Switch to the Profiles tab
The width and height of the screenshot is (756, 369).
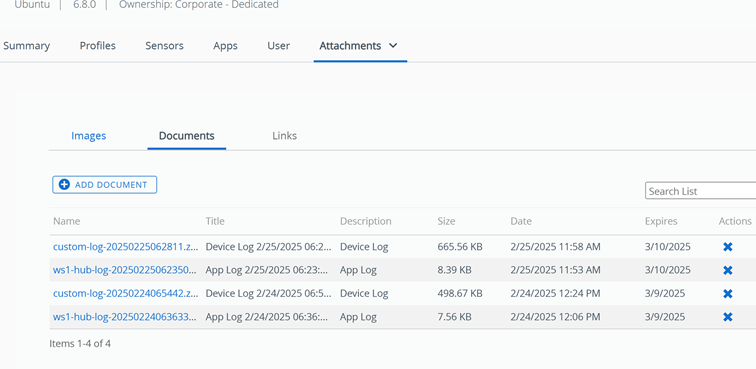[x=97, y=46]
